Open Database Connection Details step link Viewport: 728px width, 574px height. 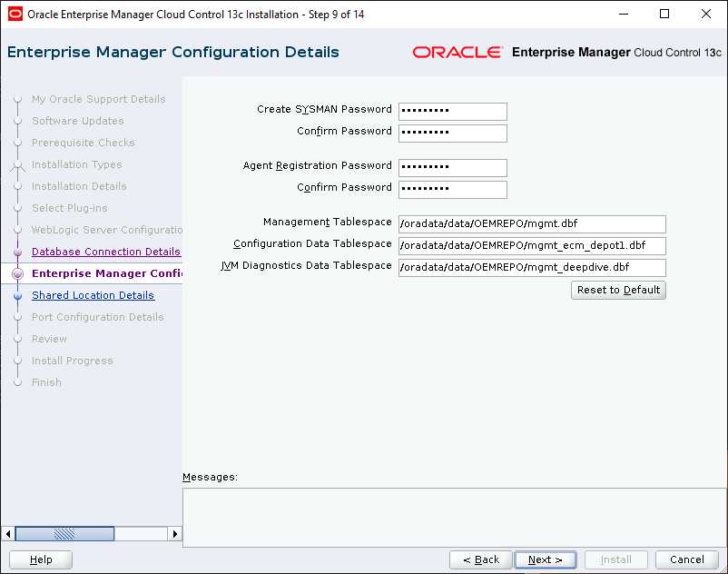click(106, 252)
